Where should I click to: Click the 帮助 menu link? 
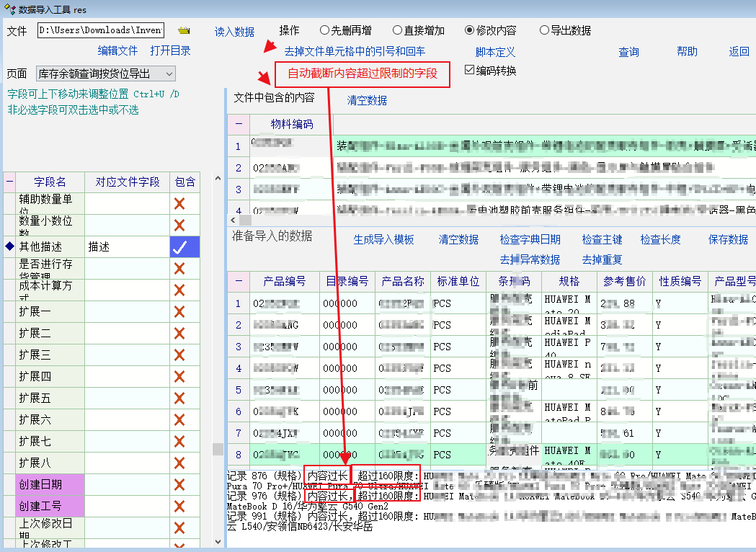tap(687, 52)
